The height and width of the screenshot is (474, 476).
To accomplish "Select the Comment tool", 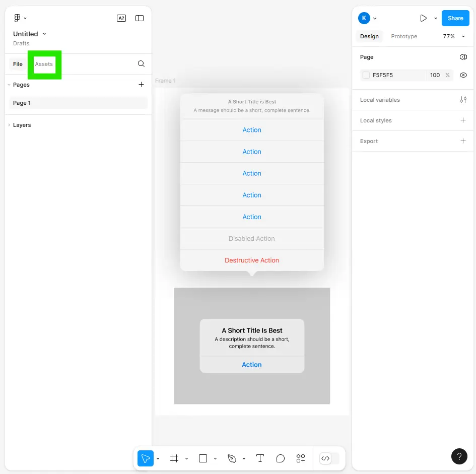I will click(281, 458).
